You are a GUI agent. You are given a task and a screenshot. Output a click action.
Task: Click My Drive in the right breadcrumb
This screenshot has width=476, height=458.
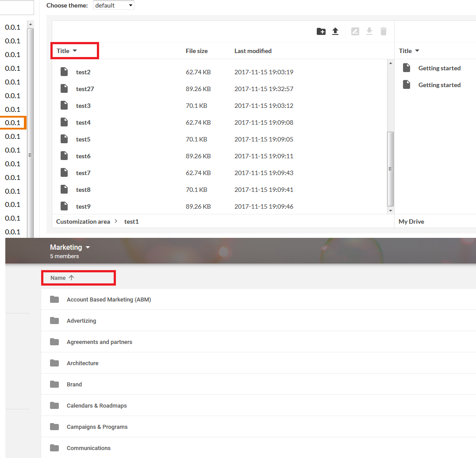[411, 221]
